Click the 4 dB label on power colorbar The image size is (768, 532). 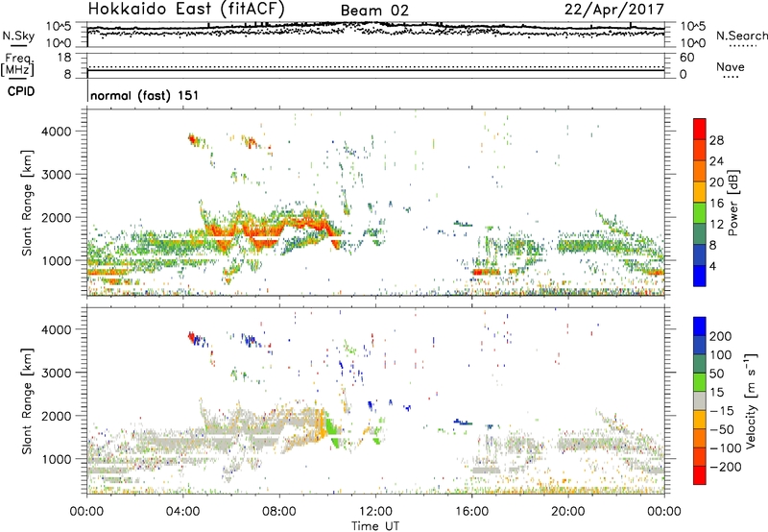(x=712, y=266)
